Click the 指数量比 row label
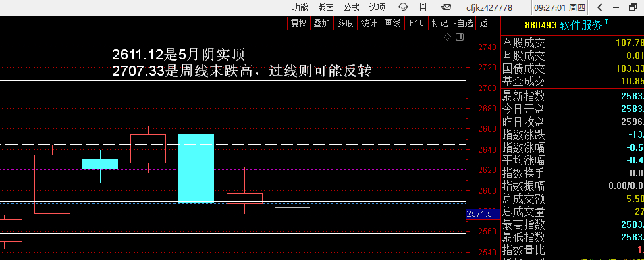Image resolution: width=644 pixels, height=260 pixels. coord(524,250)
